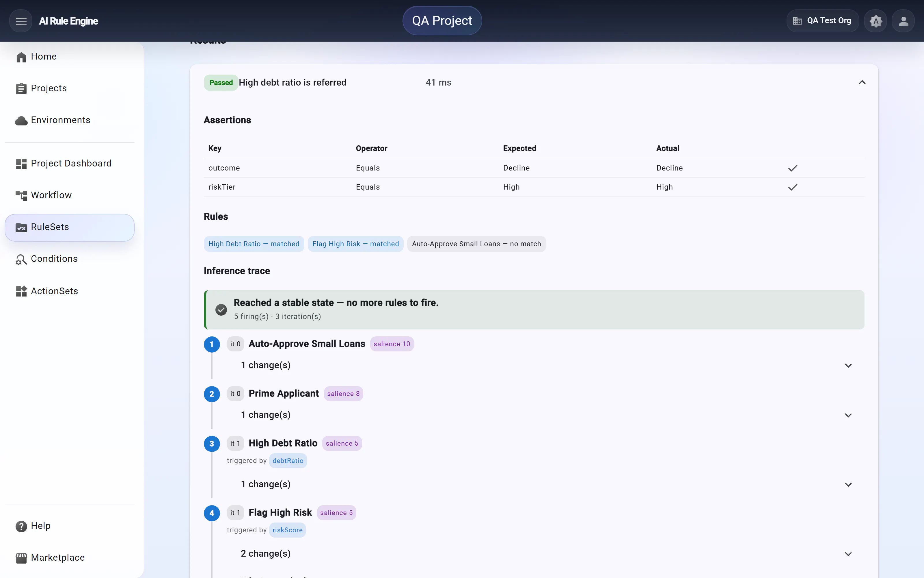Viewport: 924px width, 578px height.
Task: Click the salience 8 badge
Action: click(x=343, y=394)
